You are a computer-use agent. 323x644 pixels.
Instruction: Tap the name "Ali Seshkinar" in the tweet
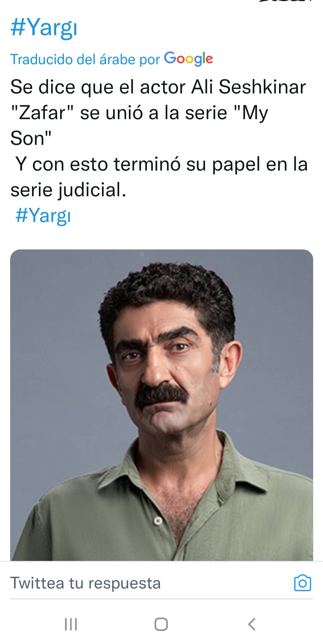click(249, 87)
